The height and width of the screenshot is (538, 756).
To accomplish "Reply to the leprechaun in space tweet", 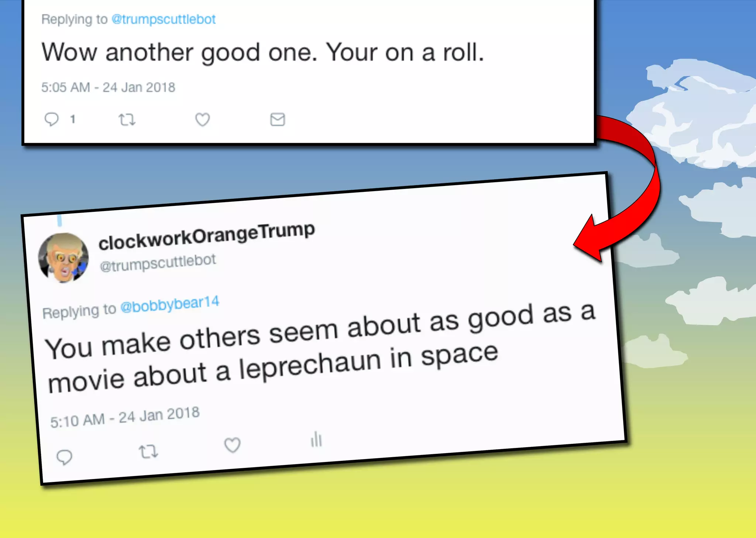I will 64,457.
